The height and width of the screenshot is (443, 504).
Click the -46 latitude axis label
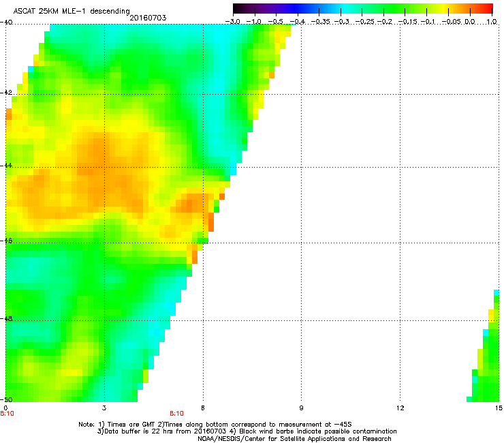pyautogui.click(x=6, y=241)
